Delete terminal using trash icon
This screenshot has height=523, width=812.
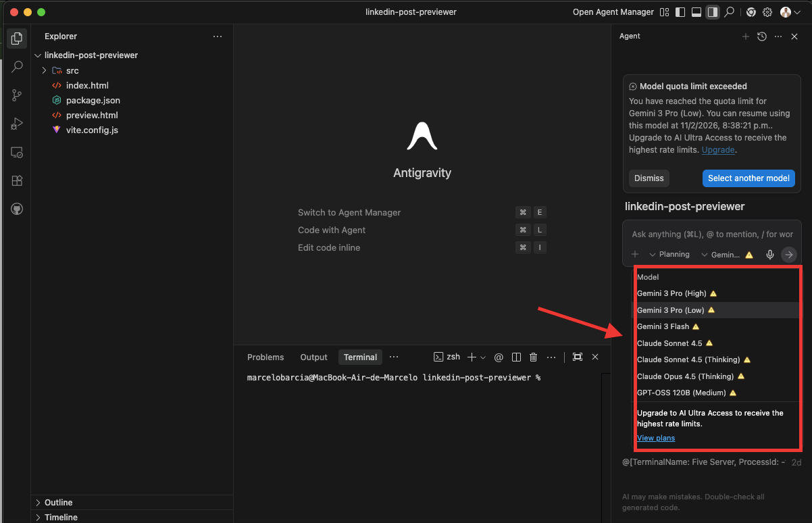point(533,357)
